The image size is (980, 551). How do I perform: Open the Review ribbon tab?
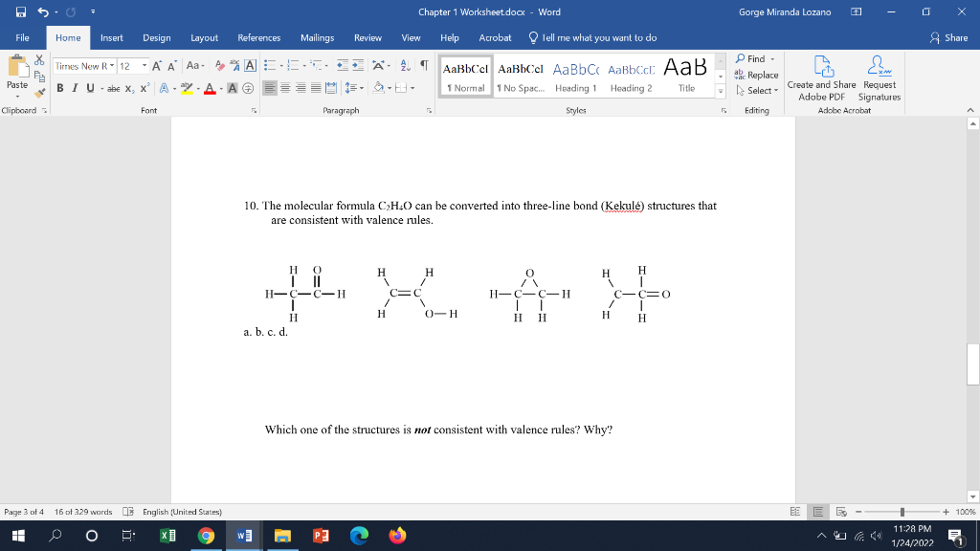367,37
